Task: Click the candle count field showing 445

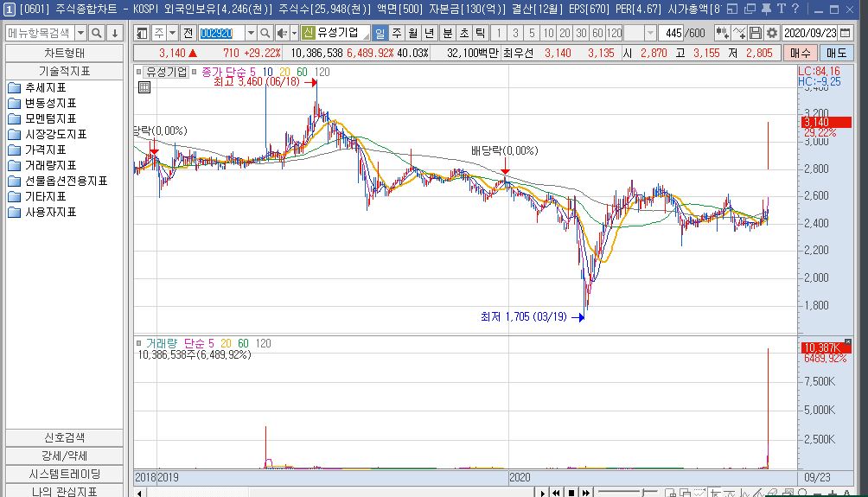Action: tap(672, 33)
